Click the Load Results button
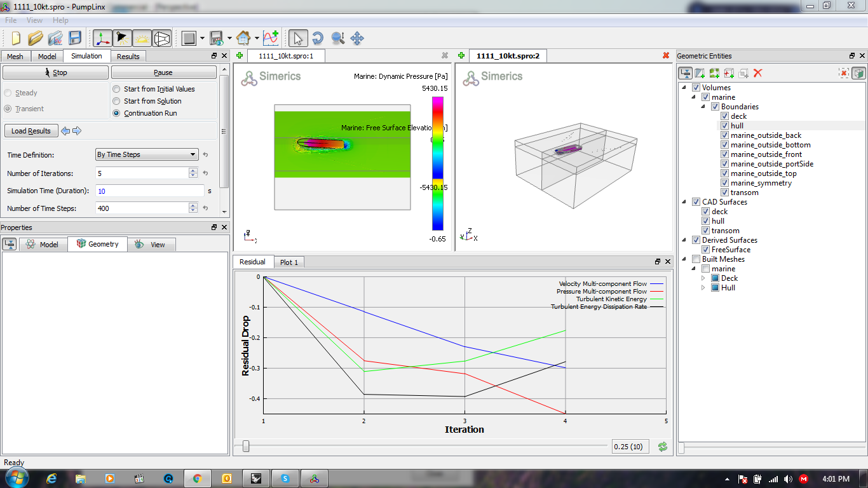This screenshot has width=868, height=488. pyautogui.click(x=31, y=130)
